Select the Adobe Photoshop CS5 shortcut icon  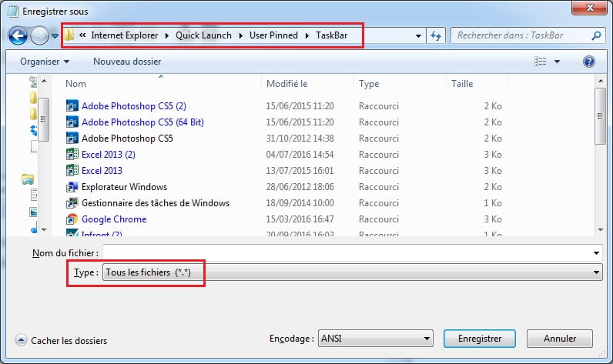point(72,139)
